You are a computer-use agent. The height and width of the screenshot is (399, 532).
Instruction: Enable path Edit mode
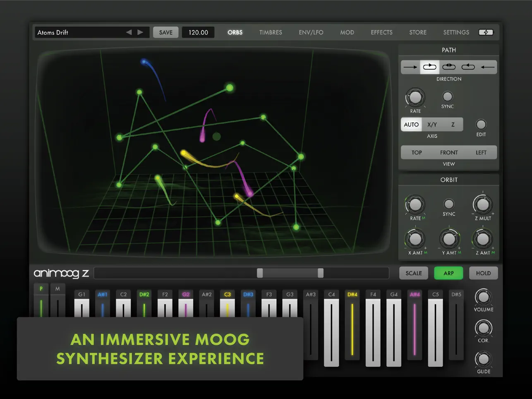pyautogui.click(x=481, y=124)
